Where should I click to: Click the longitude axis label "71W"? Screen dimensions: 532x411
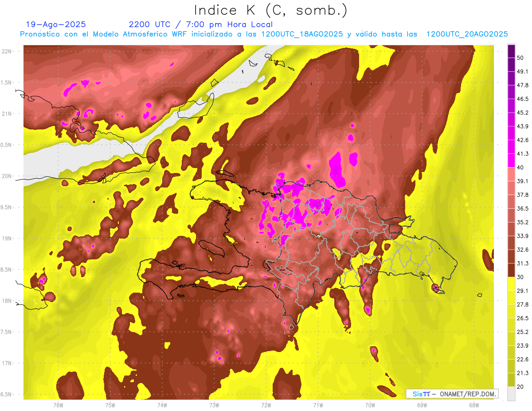coord(318,405)
